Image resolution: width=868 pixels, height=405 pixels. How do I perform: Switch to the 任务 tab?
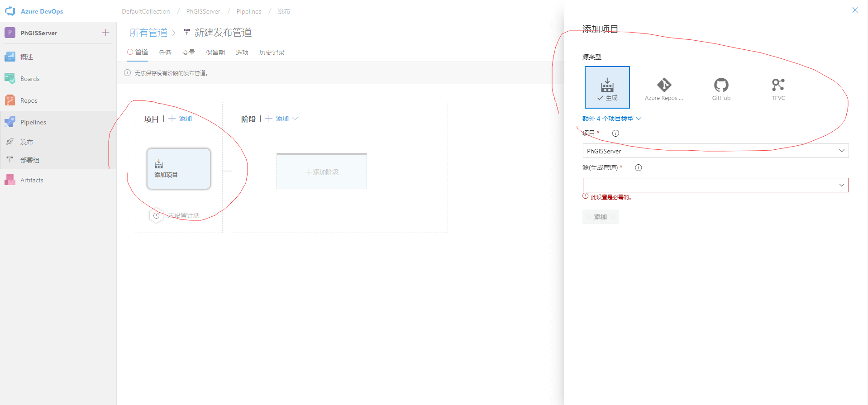coord(165,52)
